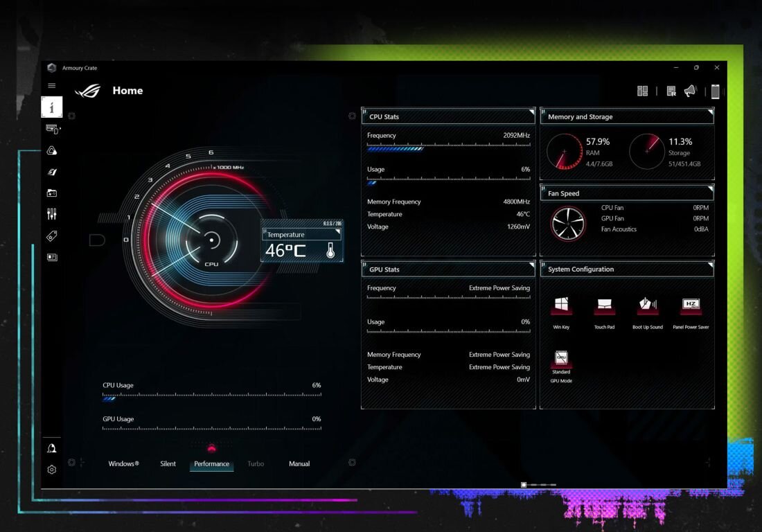Toggle the Boot Up Sound setting
The height and width of the screenshot is (532, 762).
click(647, 305)
